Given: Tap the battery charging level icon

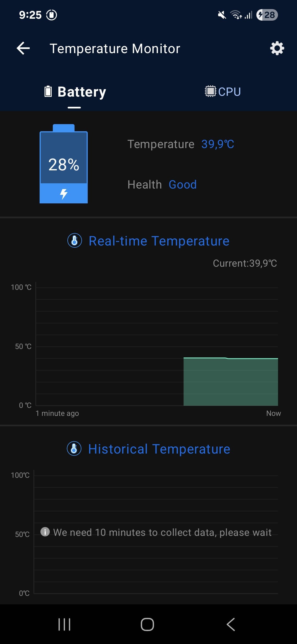Looking at the screenshot, I should (x=64, y=164).
